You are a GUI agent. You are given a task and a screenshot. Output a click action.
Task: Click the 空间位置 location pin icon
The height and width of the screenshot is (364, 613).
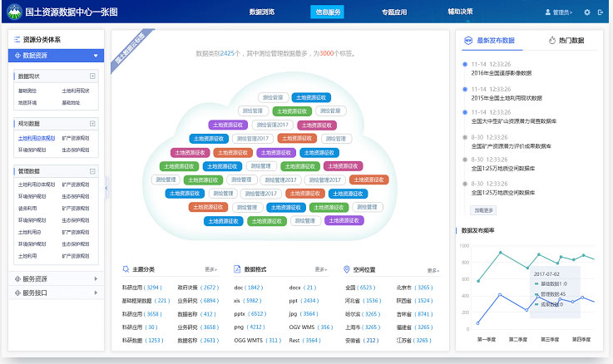346,270
